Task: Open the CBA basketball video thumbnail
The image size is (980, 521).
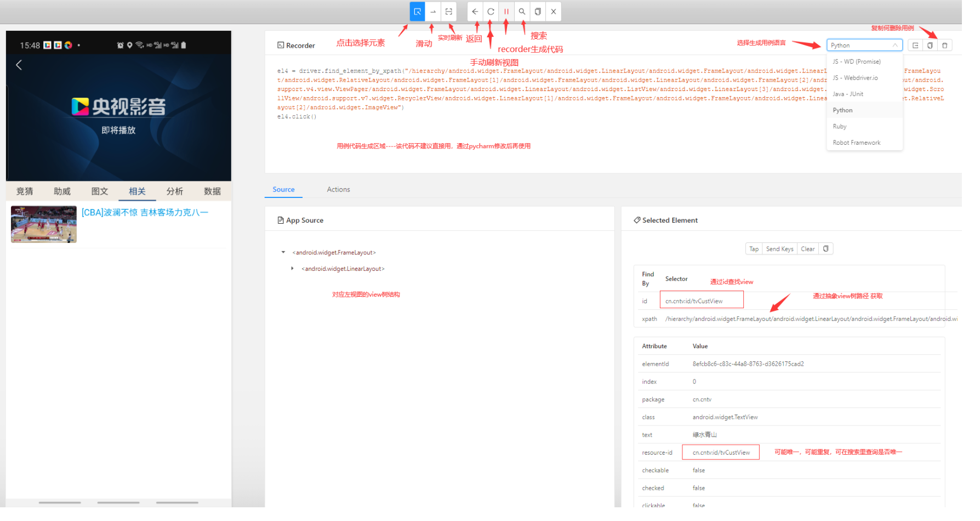Action: 44,224
